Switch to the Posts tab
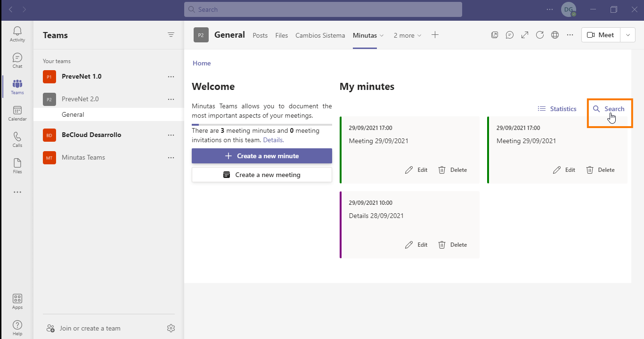The width and height of the screenshot is (644, 339). click(x=260, y=35)
